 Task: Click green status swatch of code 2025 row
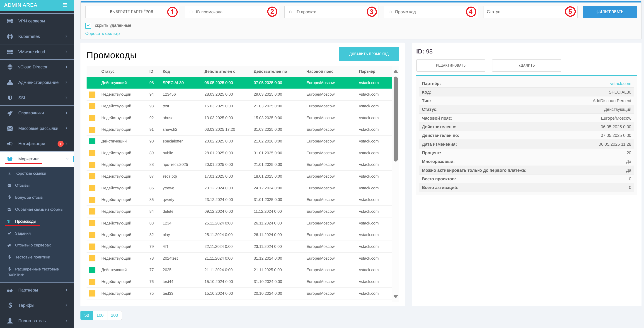click(x=92, y=270)
